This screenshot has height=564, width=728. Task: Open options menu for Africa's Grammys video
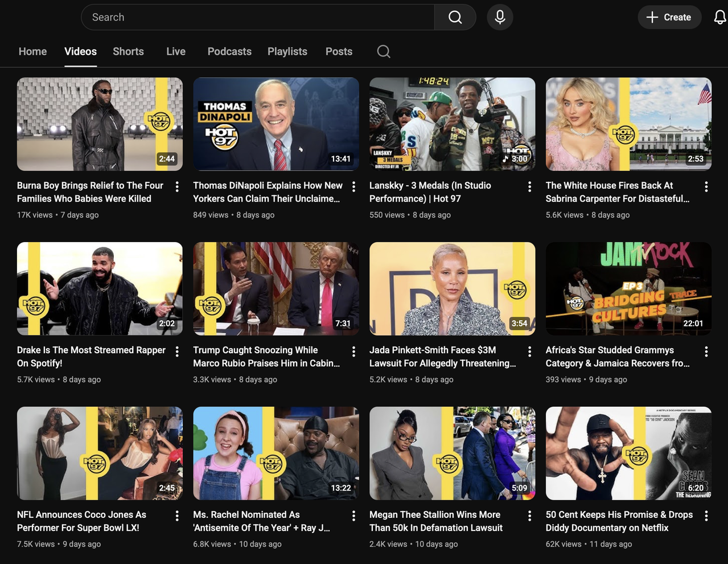coord(706,351)
